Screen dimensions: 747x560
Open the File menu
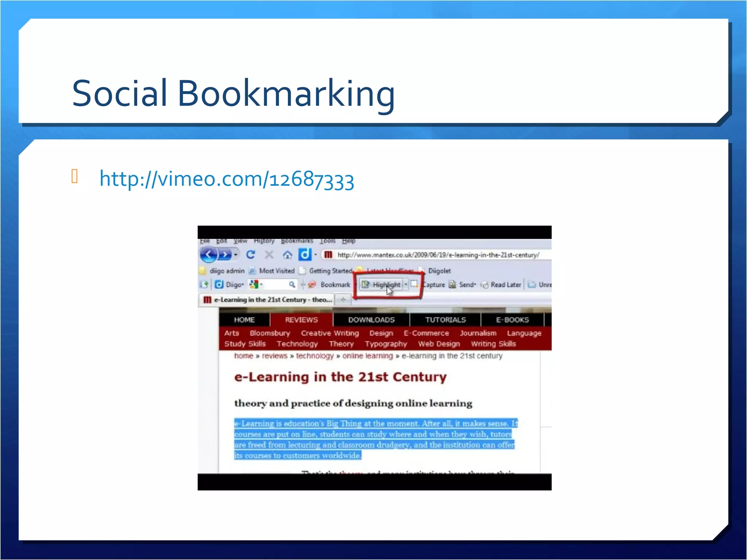pyautogui.click(x=205, y=241)
